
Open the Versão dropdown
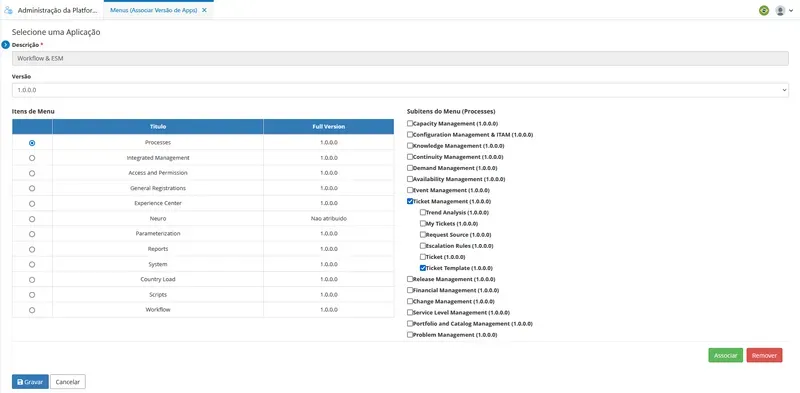point(401,90)
